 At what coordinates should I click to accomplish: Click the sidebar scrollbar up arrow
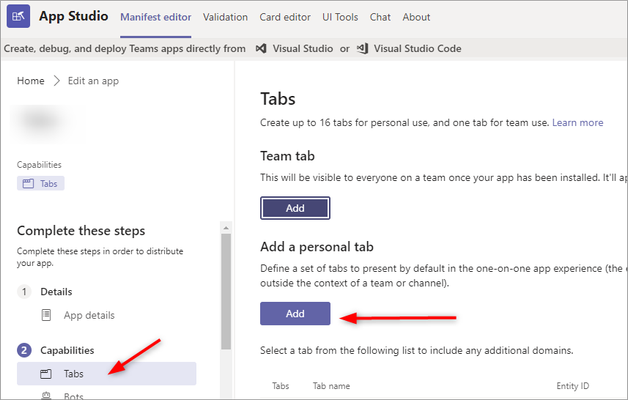pos(226,228)
